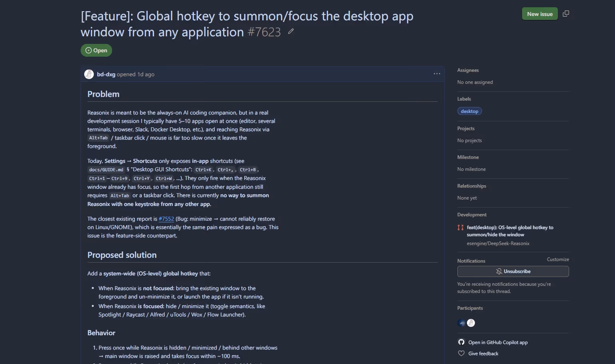Click bd-dxg's avatar in the comment header
The height and width of the screenshot is (364, 615).
pyautogui.click(x=89, y=74)
